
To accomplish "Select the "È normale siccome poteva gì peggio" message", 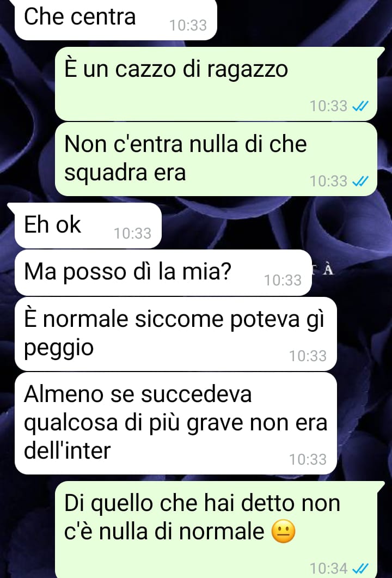I will (175, 334).
